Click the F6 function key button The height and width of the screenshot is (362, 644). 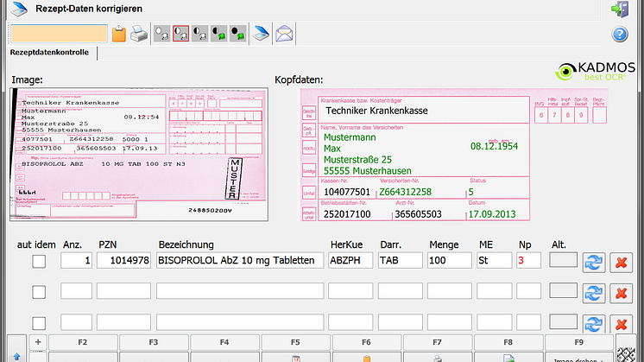(x=366, y=342)
